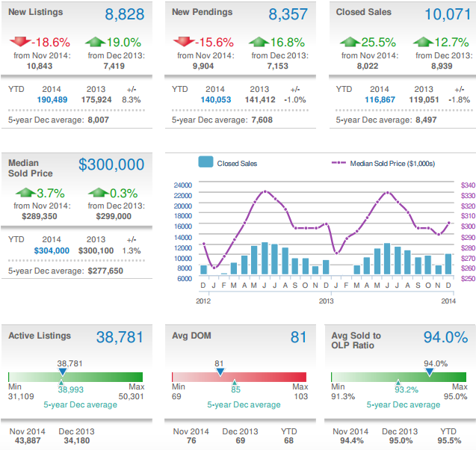
Task: Click the blue triangle marker on Avg DOM bar
Action: 220,372
